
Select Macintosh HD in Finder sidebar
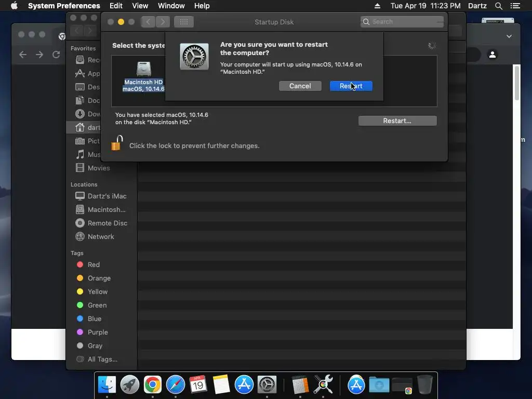[x=101, y=210]
